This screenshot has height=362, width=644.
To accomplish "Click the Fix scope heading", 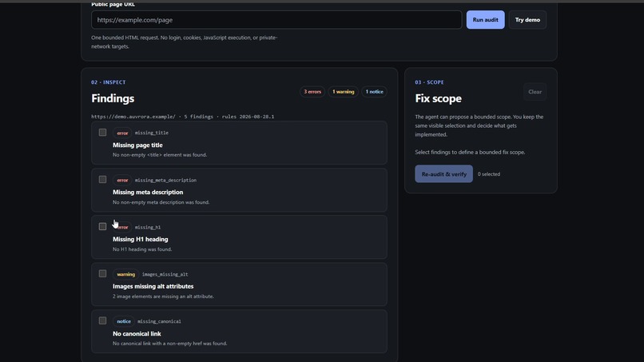I will coord(438,98).
